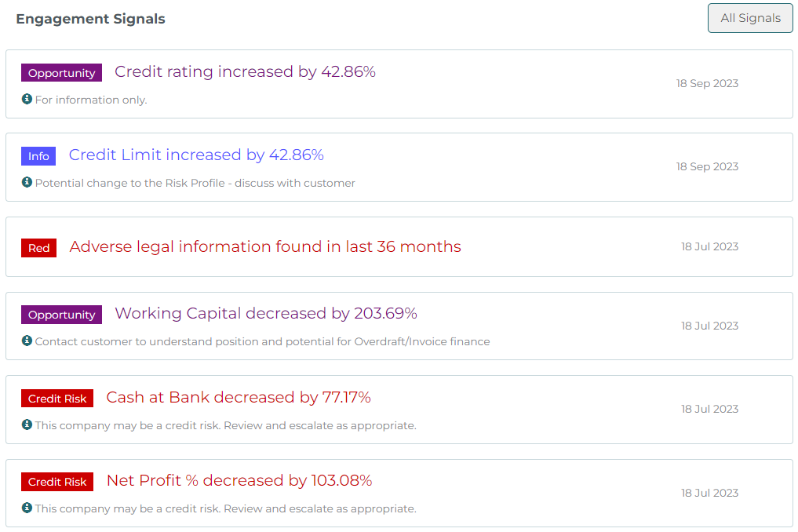
Task: Open 'Working Capital decreased by 203.69%' signal
Action: click(x=266, y=313)
